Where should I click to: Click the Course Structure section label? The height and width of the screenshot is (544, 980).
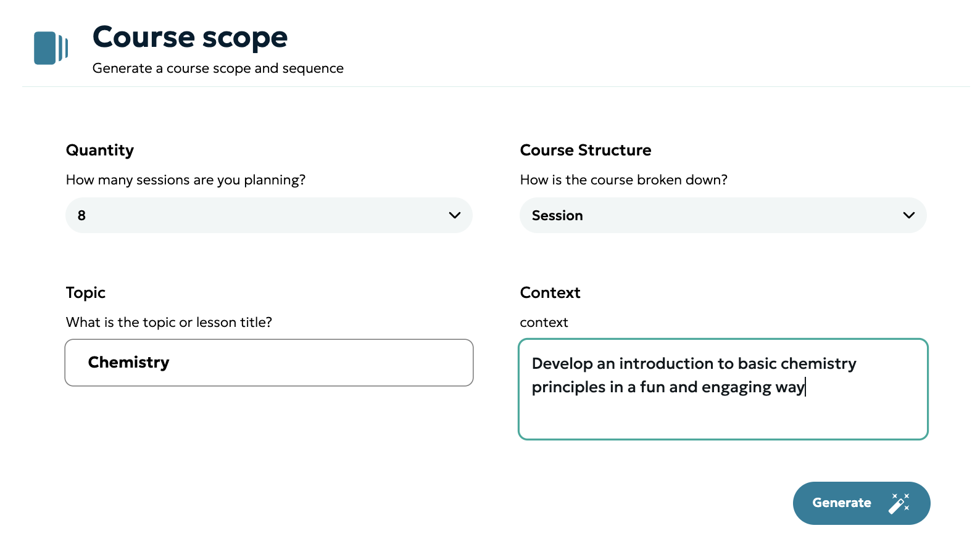[586, 150]
